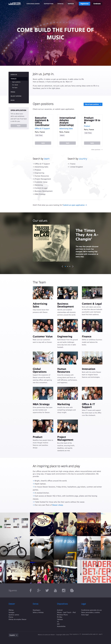The image size is (111, 644).
Task: Open the Twitter social icon
Action: [47, 590]
